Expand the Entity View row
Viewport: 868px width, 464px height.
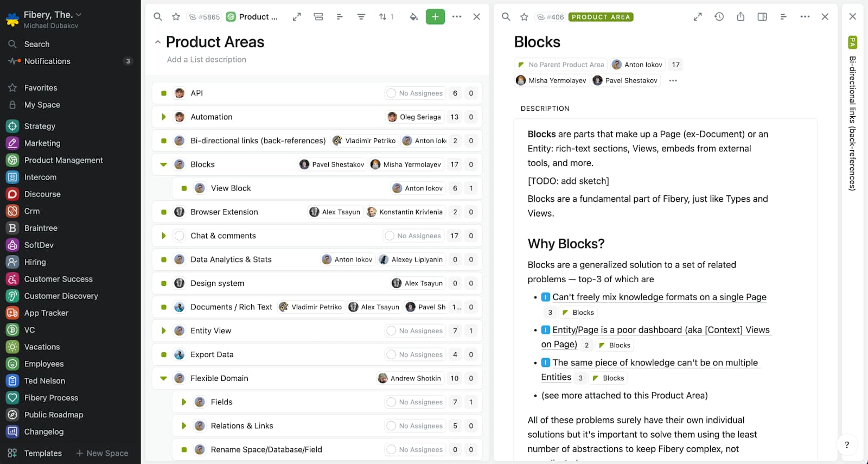click(x=164, y=330)
